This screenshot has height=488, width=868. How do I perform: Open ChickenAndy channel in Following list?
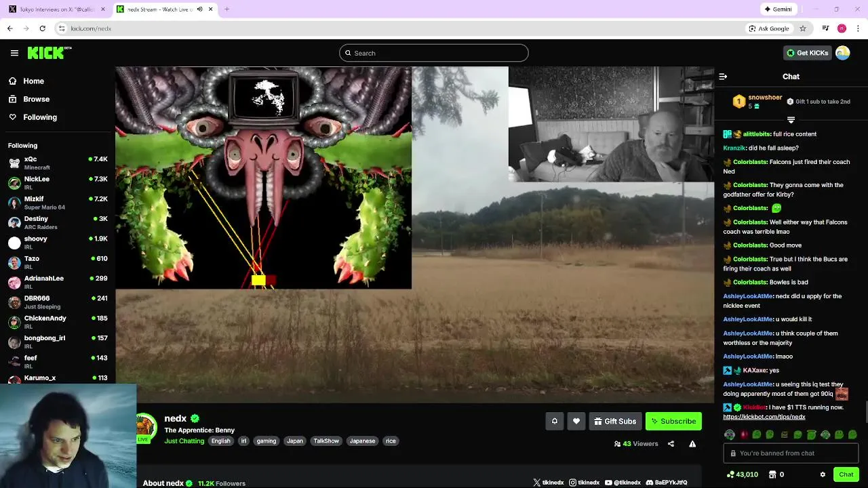pyautogui.click(x=58, y=322)
